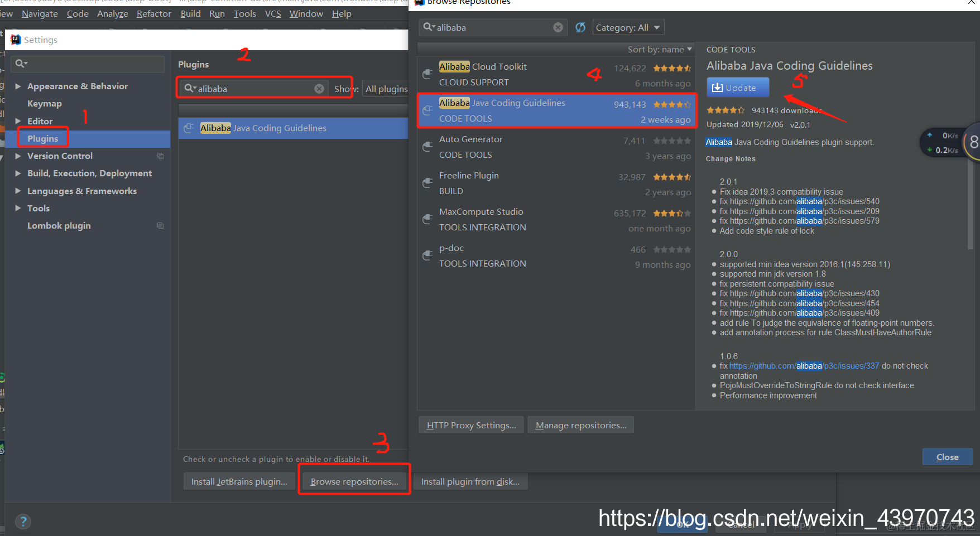Focus the Settings sidebar search field

pos(88,64)
